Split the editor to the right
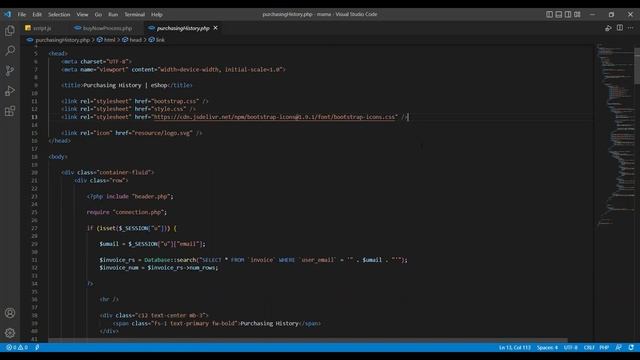 tap(620, 28)
